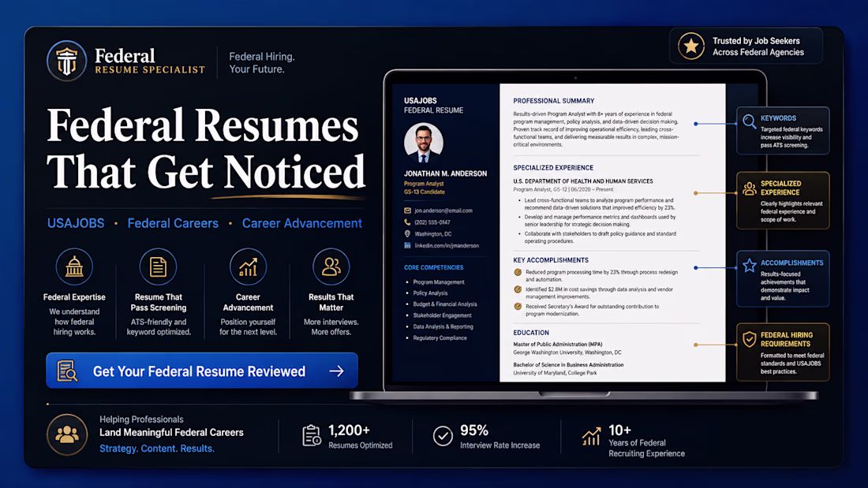Click the USAJOBS link under the headline

(x=76, y=223)
